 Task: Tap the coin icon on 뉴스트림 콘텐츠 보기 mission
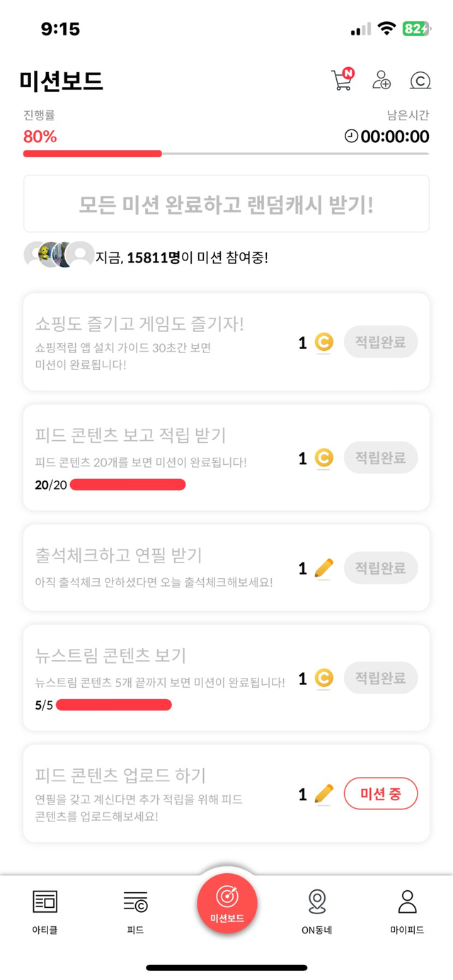pyautogui.click(x=323, y=679)
